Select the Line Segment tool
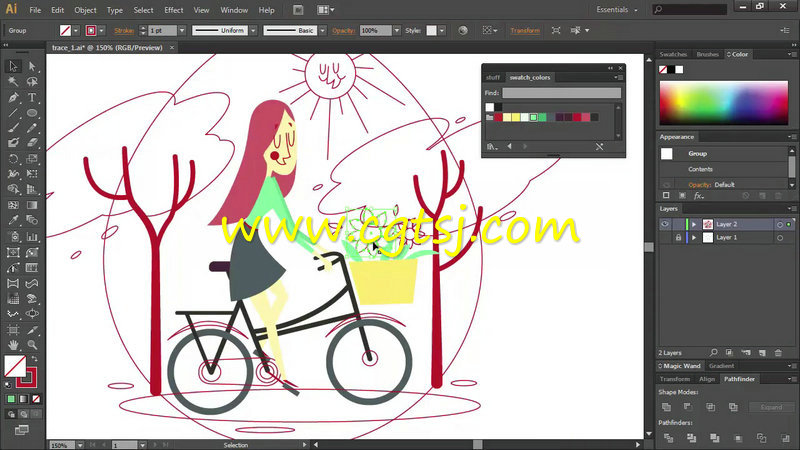 pos(13,113)
